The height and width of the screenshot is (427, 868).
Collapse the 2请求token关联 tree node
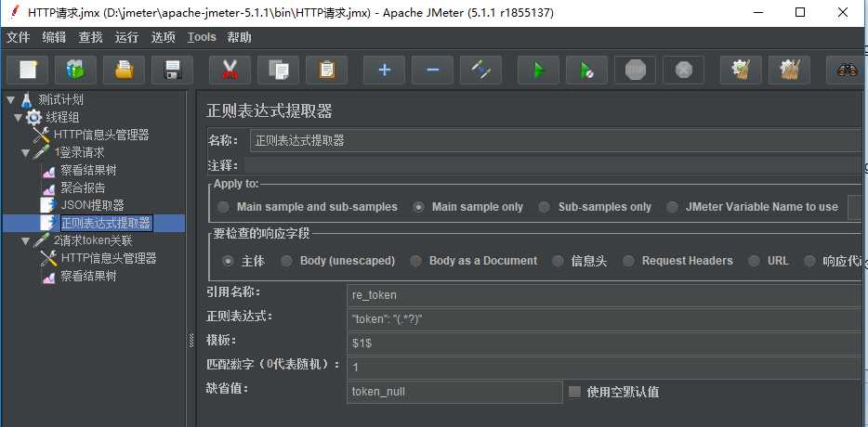[25, 240]
